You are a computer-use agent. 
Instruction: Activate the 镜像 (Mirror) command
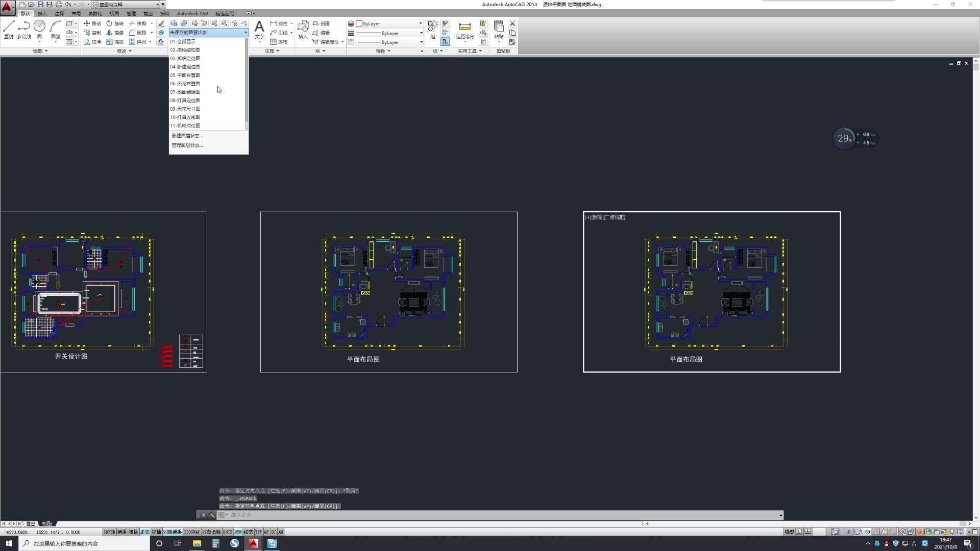pos(115,33)
